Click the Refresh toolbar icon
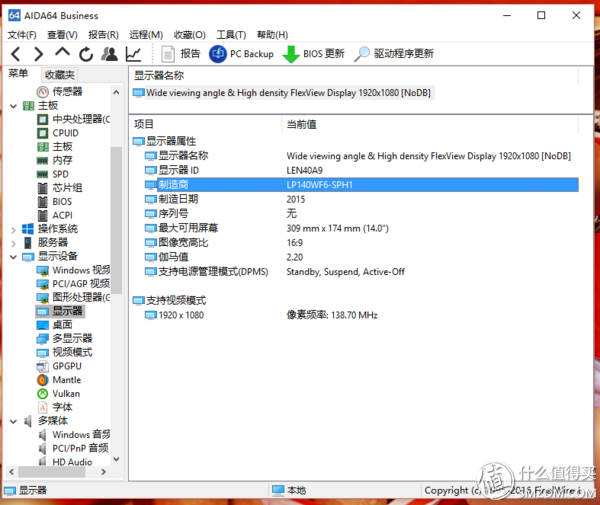 pos(86,54)
